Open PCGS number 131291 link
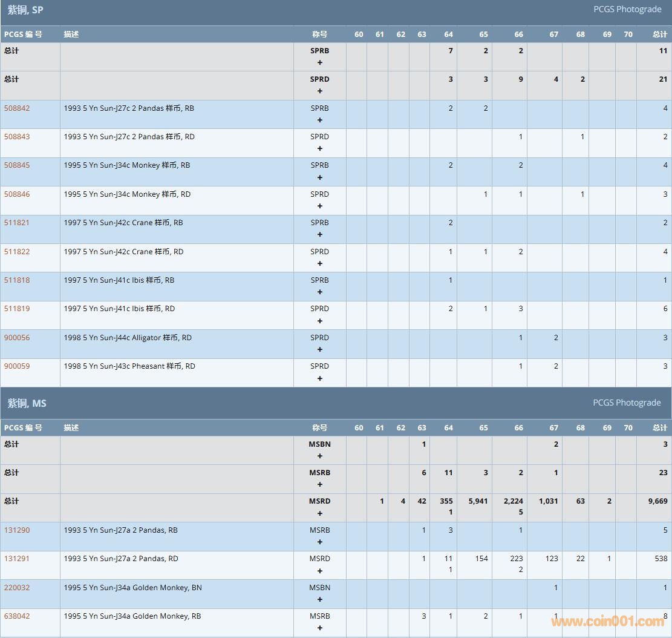 [x=17, y=559]
